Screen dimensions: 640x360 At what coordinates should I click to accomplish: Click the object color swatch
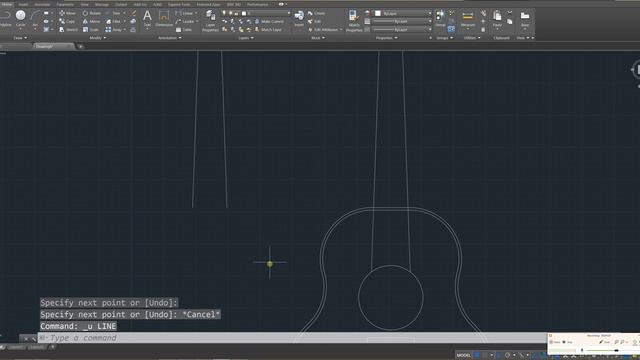click(378, 13)
